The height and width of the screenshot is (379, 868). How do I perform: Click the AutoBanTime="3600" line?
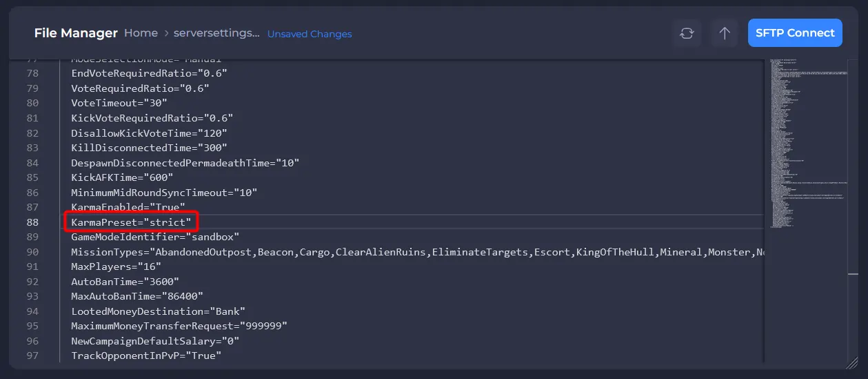coord(125,282)
